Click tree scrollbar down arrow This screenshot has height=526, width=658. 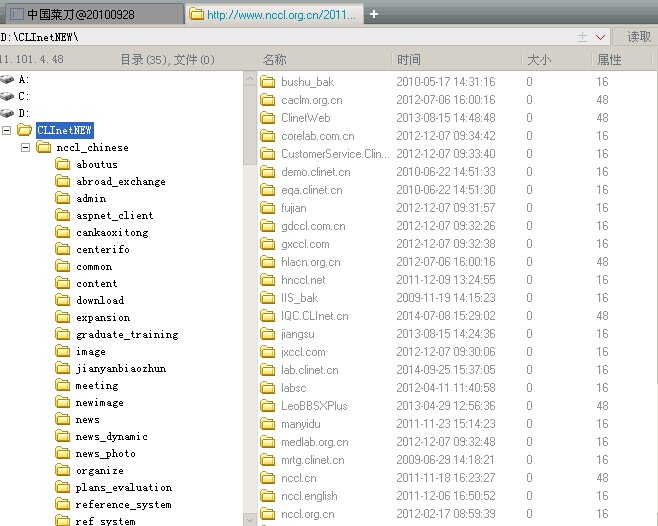(250, 520)
